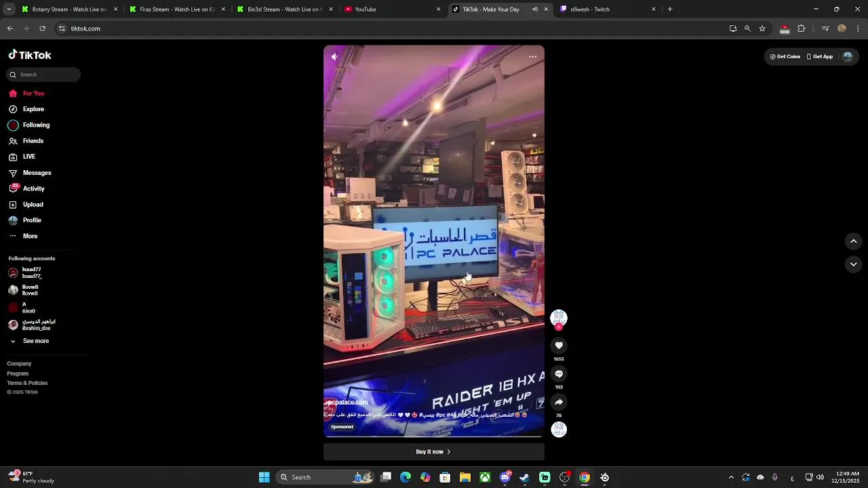Open Xbox app from taskbar
The width and height of the screenshot is (868, 488).
coord(485,477)
